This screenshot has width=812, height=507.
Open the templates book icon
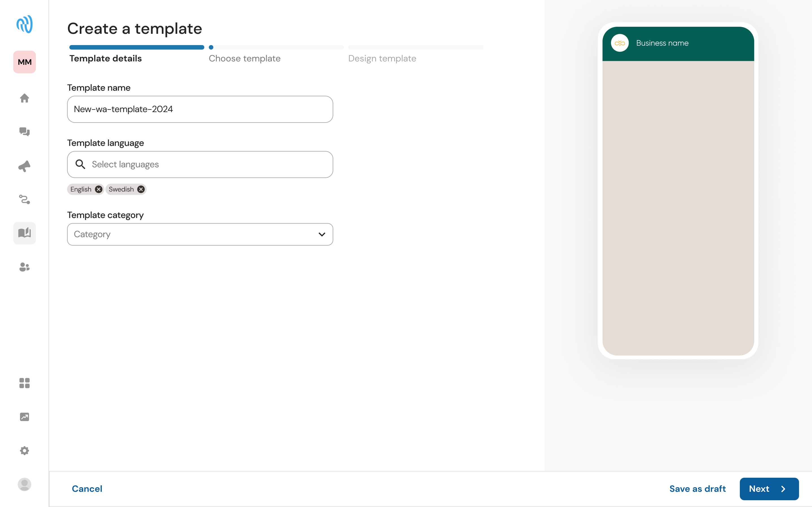[x=25, y=233]
